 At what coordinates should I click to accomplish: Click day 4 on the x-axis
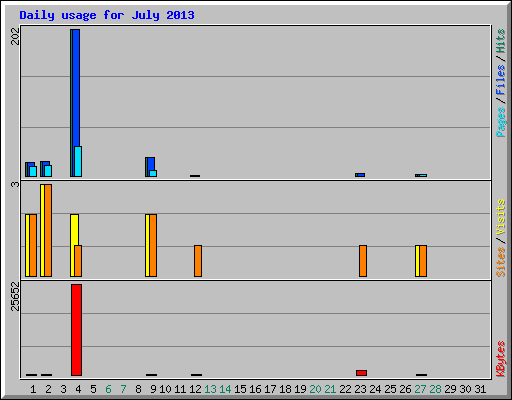(78, 389)
